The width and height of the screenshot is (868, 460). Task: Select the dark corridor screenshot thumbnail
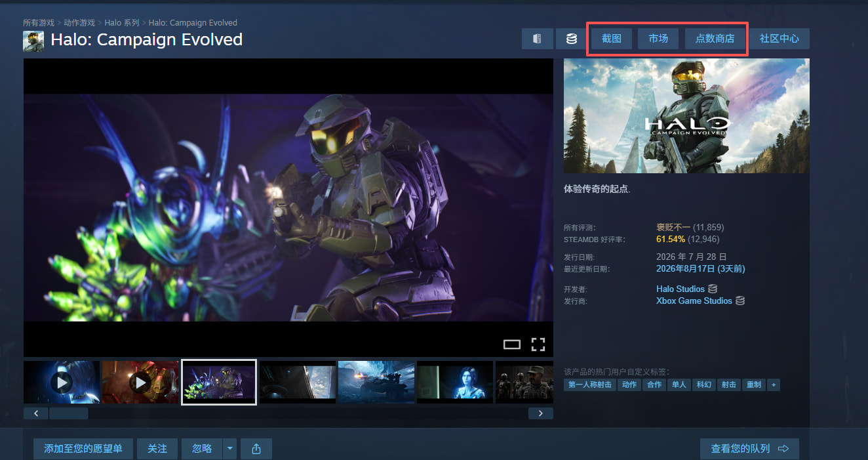pyautogui.click(x=298, y=382)
